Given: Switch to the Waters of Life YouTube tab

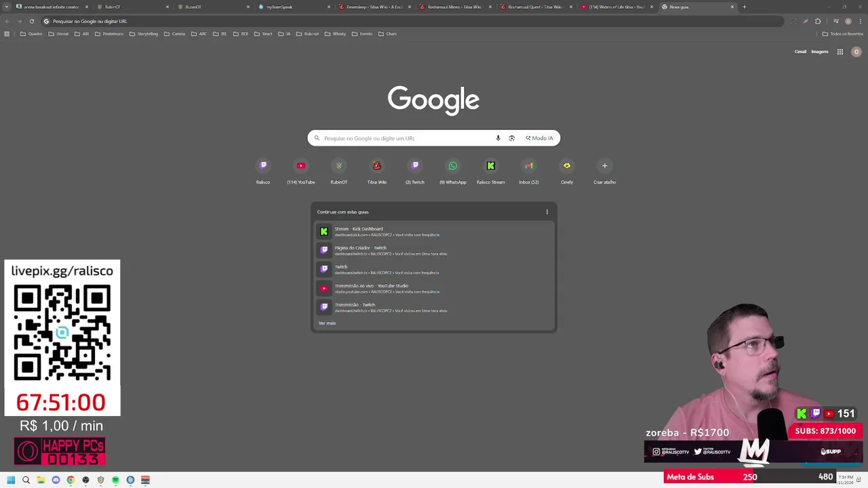Looking at the screenshot, I should click(616, 7).
